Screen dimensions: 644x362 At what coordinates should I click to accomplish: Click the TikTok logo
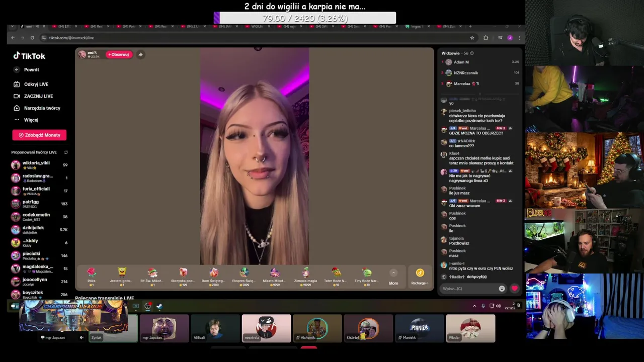click(x=29, y=56)
